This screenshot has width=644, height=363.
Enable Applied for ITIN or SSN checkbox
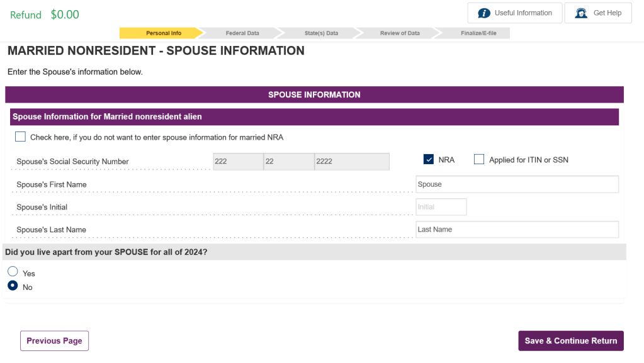click(479, 160)
